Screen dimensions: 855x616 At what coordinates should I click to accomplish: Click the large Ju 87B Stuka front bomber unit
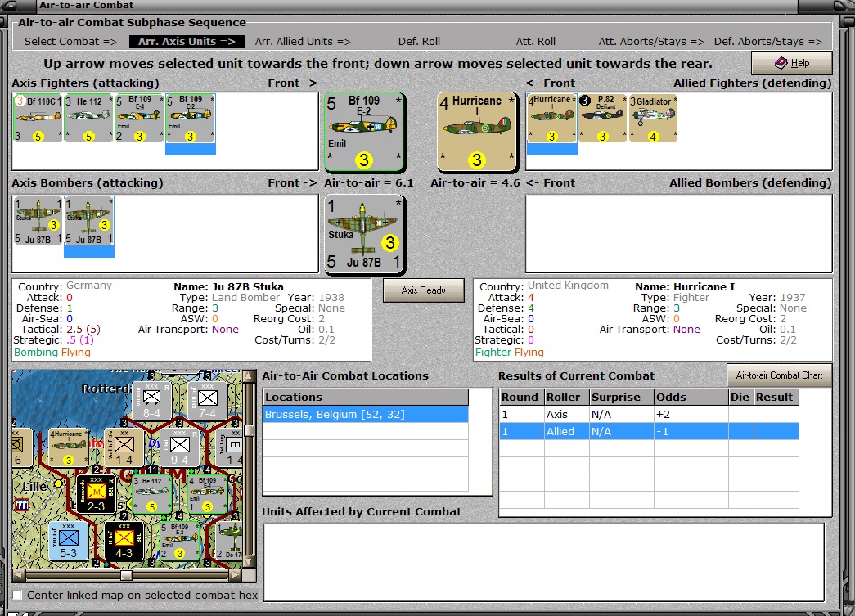click(364, 235)
